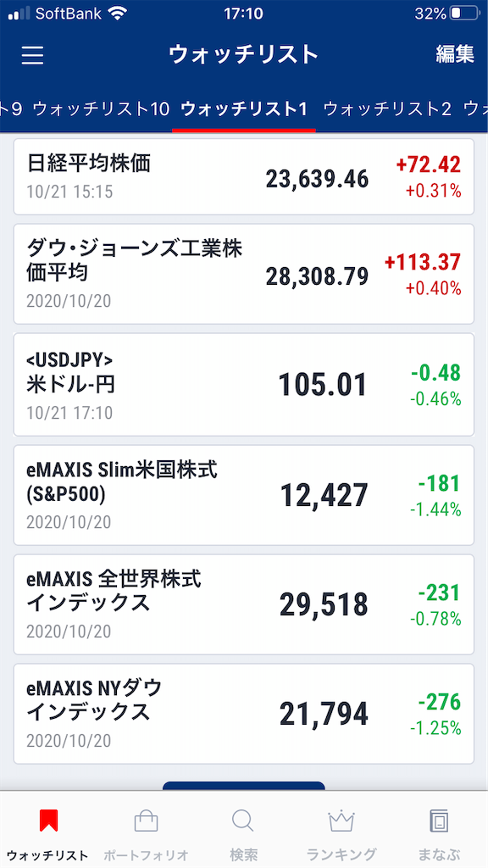Open the USDJPY 米ドル-円 card
The width and height of the screenshot is (488, 868).
244,384
